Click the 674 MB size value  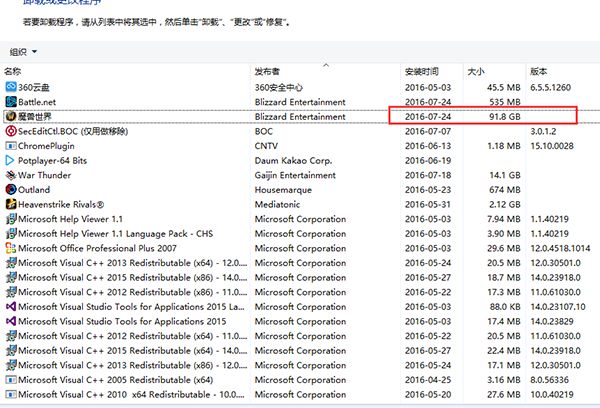(505, 189)
